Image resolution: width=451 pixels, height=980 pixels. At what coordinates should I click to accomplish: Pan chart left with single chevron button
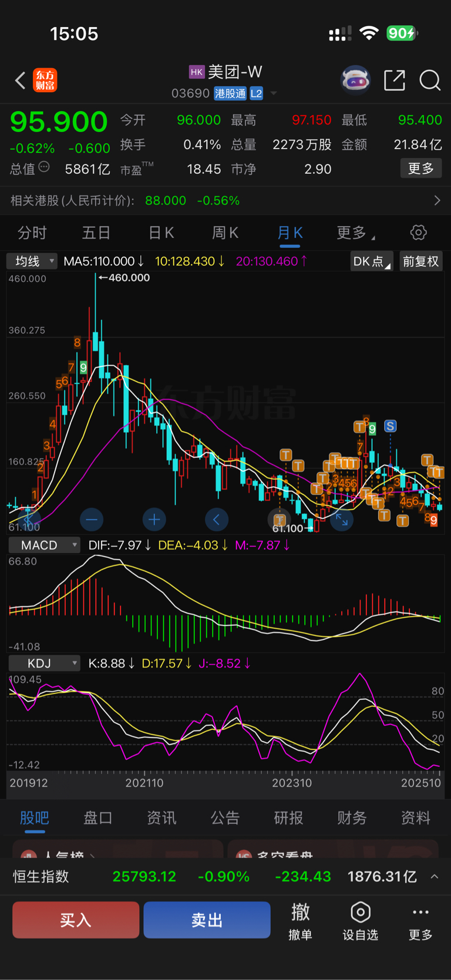(217, 519)
